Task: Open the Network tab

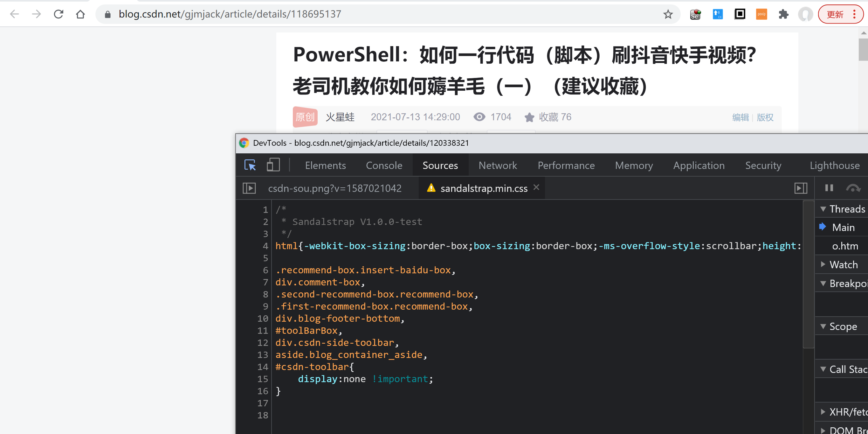Action: 498,165
